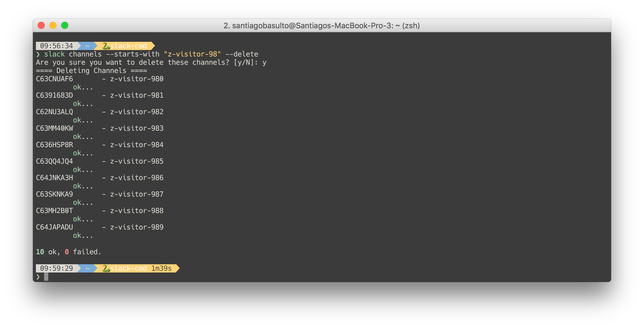Click the tilde directory segment in the first prompt
The height and width of the screenshot is (329, 644).
tap(87, 46)
